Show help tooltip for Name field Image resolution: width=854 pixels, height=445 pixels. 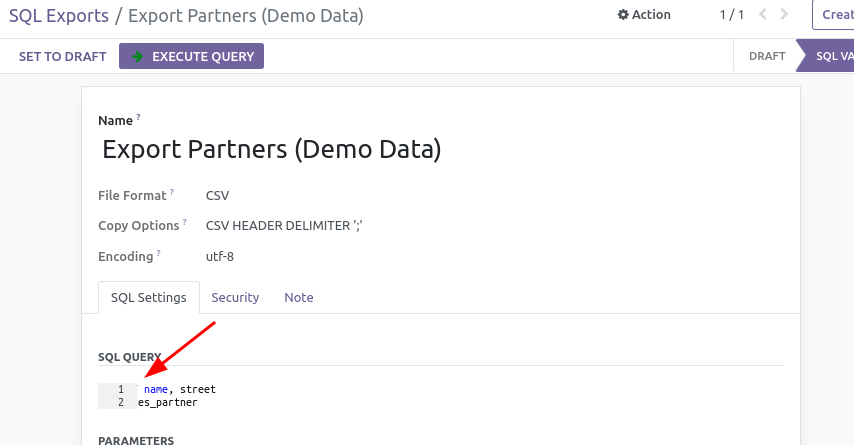pyautogui.click(x=138, y=117)
